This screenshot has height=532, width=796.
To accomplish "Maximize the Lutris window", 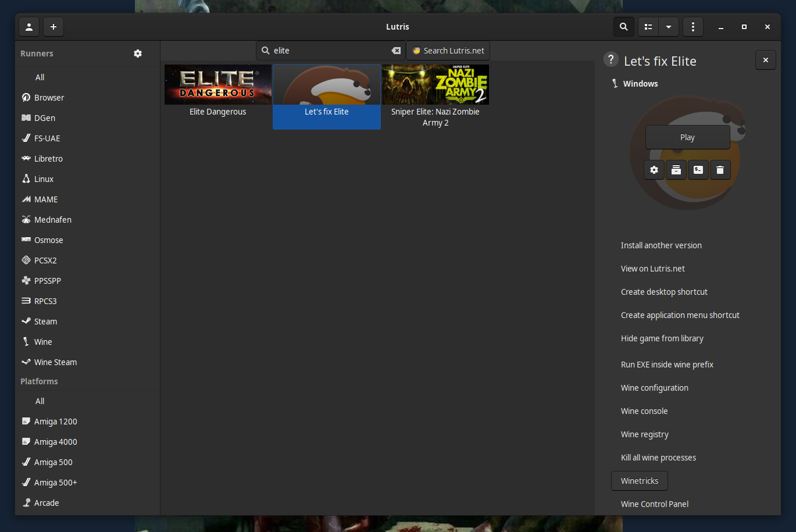I will [x=744, y=27].
